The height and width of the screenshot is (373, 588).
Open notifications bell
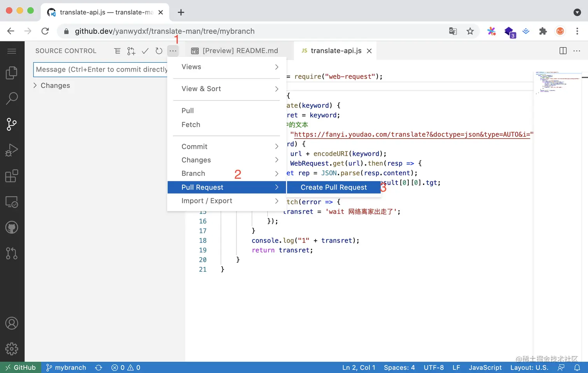pos(577,368)
